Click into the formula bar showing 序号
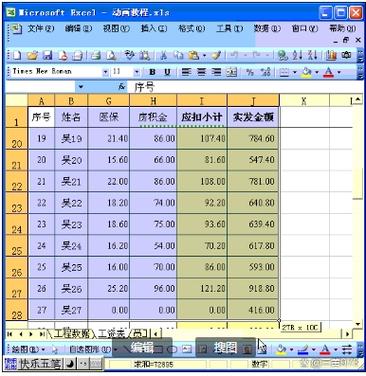The height and width of the screenshot is (376, 366). [x=245, y=87]
